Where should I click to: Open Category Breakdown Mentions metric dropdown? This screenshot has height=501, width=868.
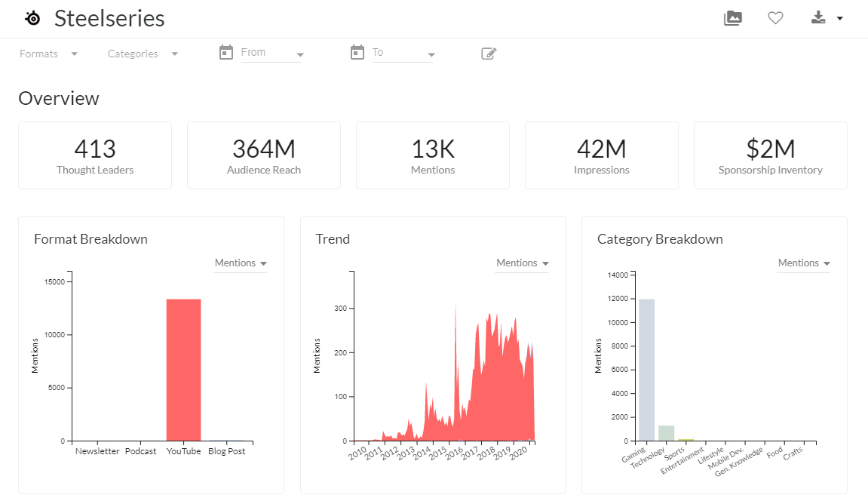tap(804, 263)
